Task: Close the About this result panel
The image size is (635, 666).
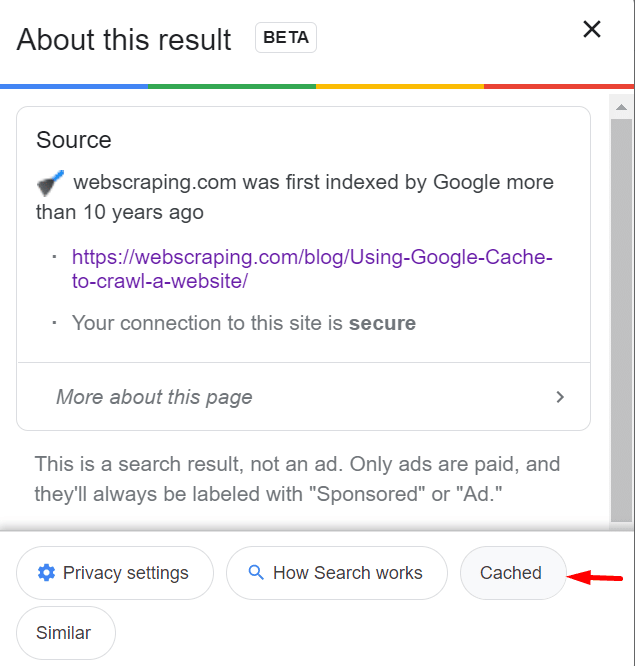Action: tap(592, 30)
